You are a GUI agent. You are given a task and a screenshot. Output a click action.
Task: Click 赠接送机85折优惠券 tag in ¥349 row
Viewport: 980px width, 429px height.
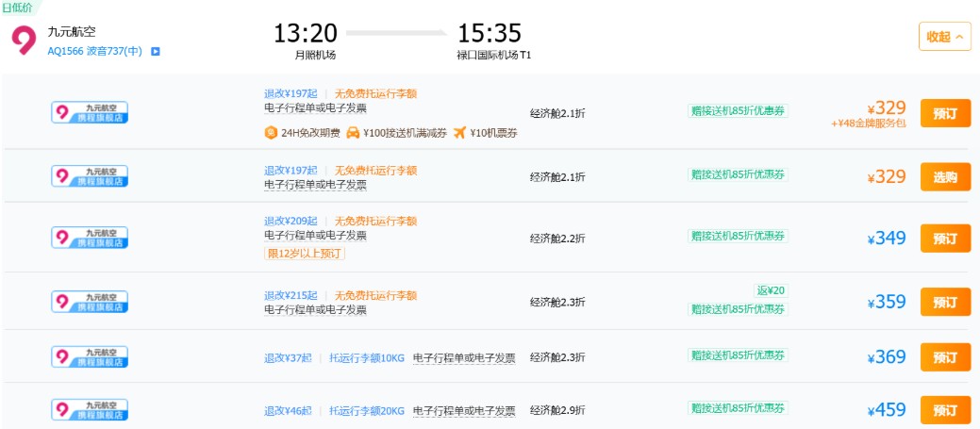pyautogui.click(x=739, y=236)
